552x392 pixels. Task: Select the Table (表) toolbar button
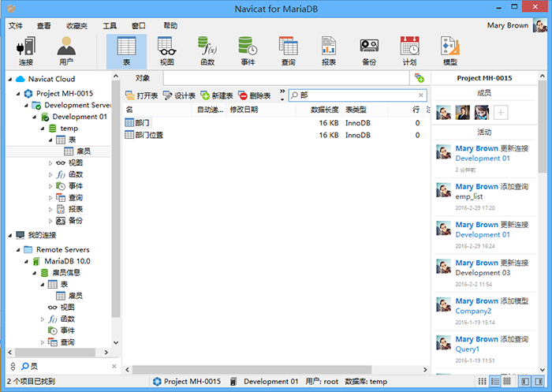(126, 51)
